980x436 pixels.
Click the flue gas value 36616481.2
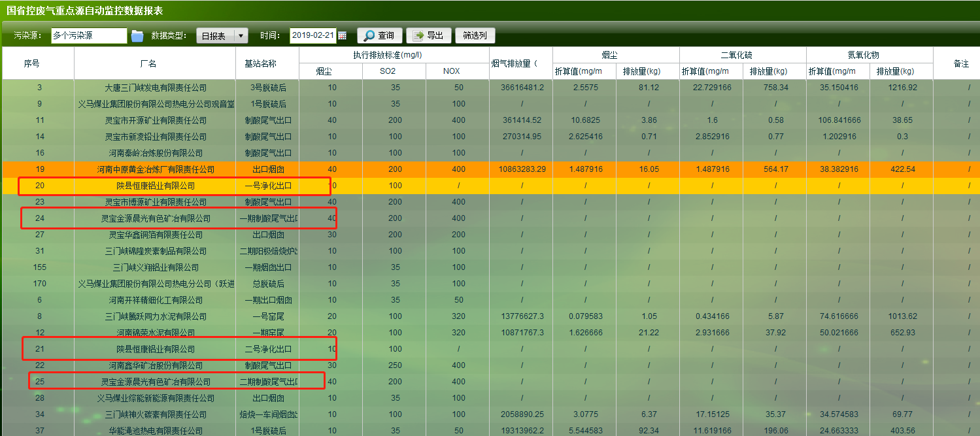tap(522, 88)
